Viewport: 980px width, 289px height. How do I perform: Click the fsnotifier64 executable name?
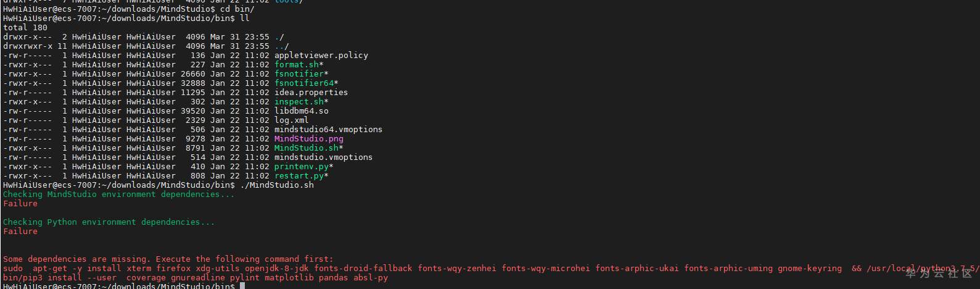coord(304,83)
